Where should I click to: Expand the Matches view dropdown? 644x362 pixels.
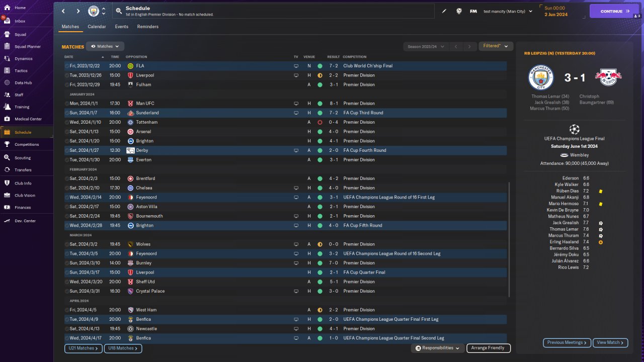[105, 46]
